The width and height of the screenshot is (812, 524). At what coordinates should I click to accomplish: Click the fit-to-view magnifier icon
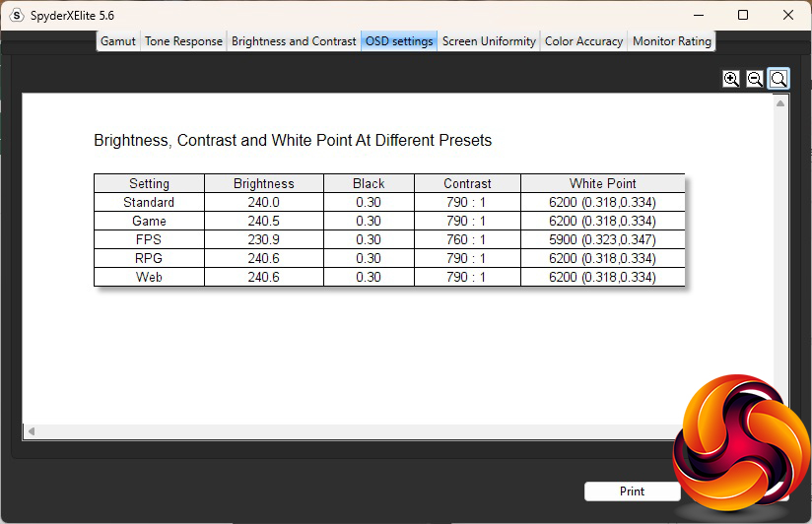coord(778,79)
